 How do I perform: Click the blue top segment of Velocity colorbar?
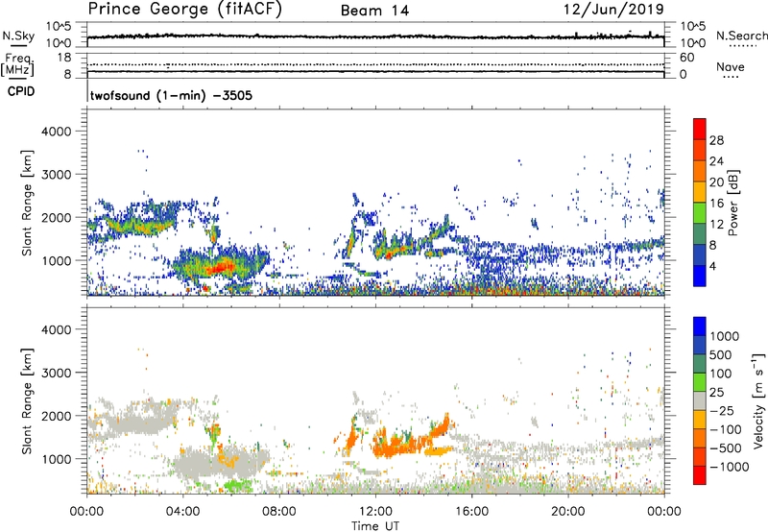700,326
